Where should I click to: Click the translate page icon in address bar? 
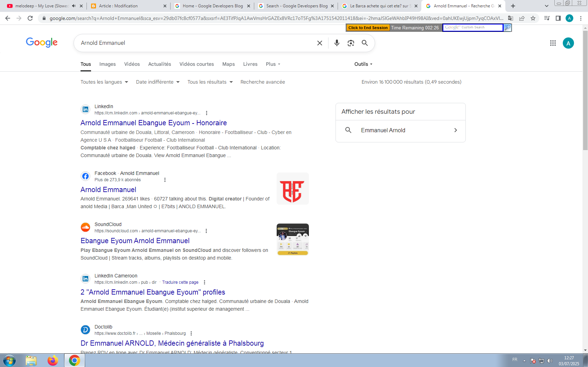[511, 18]
